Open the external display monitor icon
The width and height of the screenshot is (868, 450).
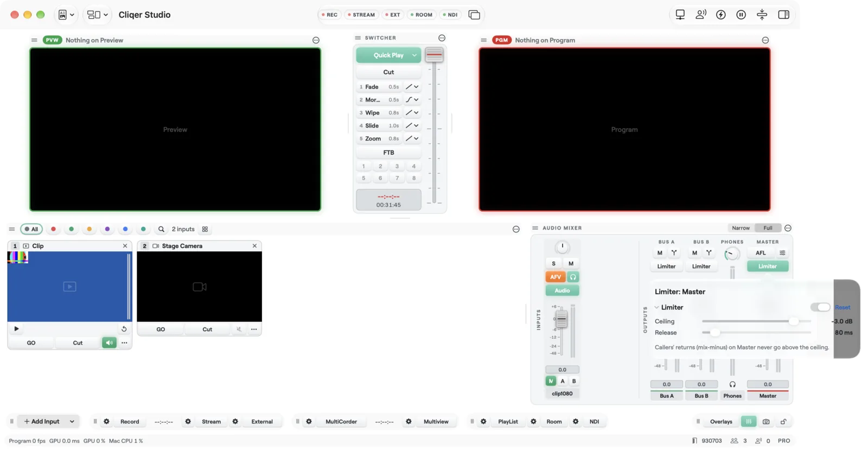(x=680, y=15)
